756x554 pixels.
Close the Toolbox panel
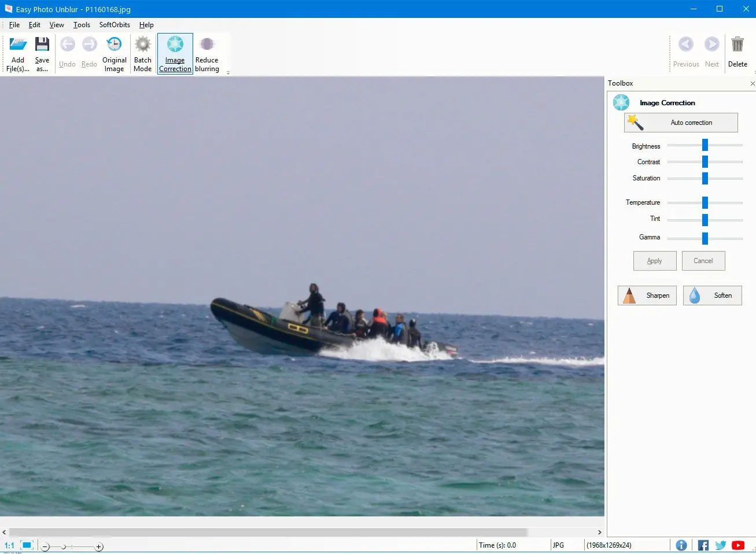[752, 84]
